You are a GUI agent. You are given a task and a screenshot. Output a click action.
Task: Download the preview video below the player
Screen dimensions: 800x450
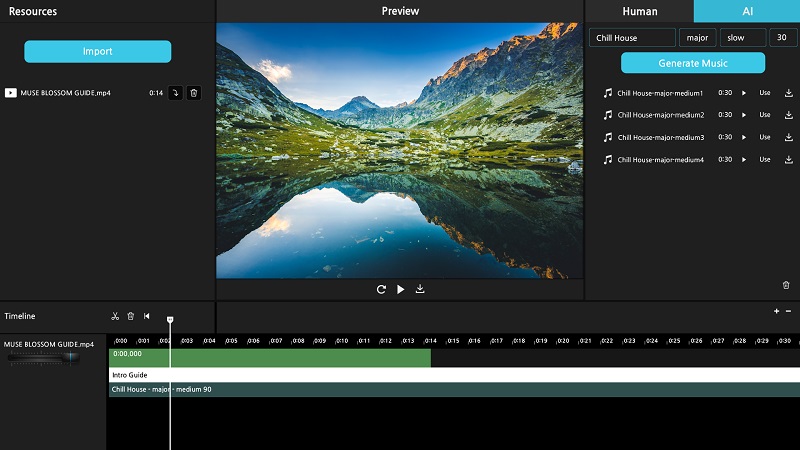pyautogui.click(x=420, y=289)
